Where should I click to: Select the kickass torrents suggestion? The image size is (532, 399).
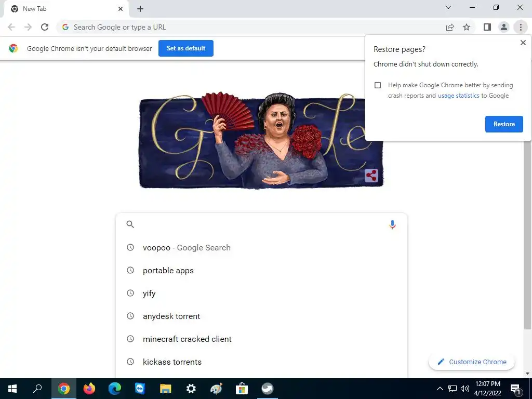coord(261,362)
